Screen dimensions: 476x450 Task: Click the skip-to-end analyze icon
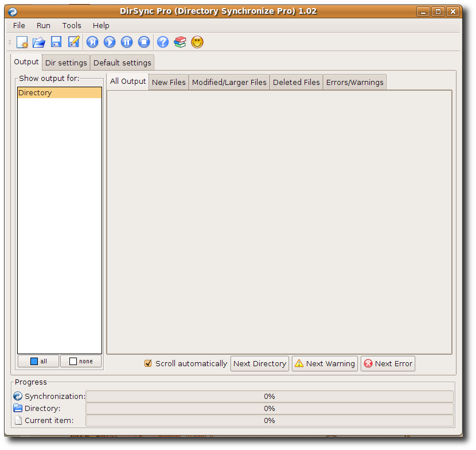tap(92, 42)
